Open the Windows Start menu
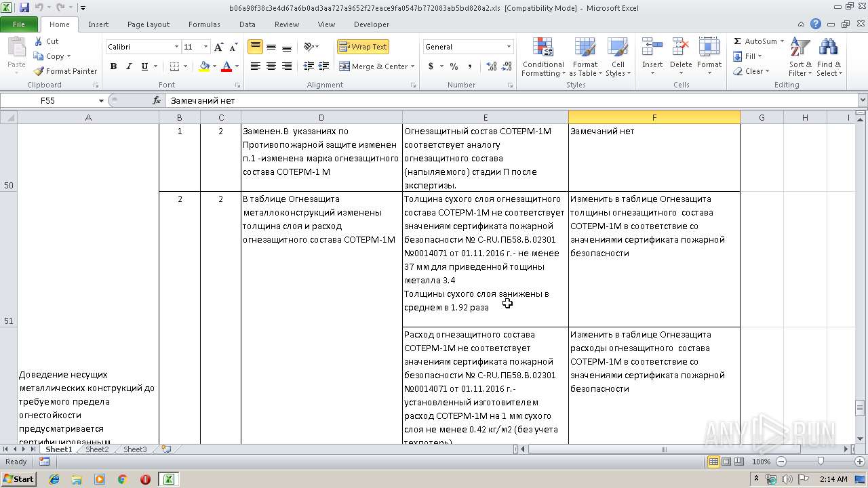The width and height of the screenshot is (868, 488). click(x=19, y=479)
